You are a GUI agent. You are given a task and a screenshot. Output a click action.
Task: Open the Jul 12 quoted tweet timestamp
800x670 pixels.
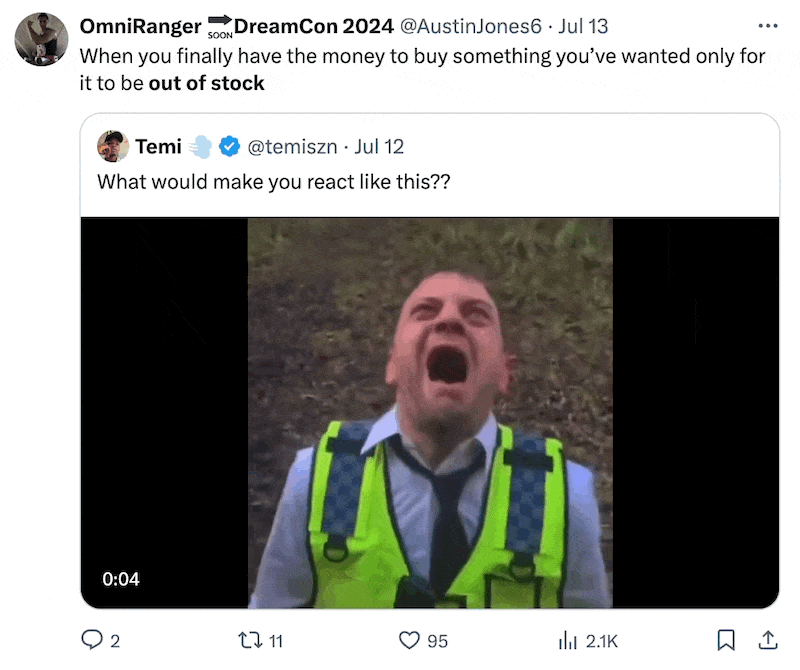pyautogui.click(x=379, y=147)
